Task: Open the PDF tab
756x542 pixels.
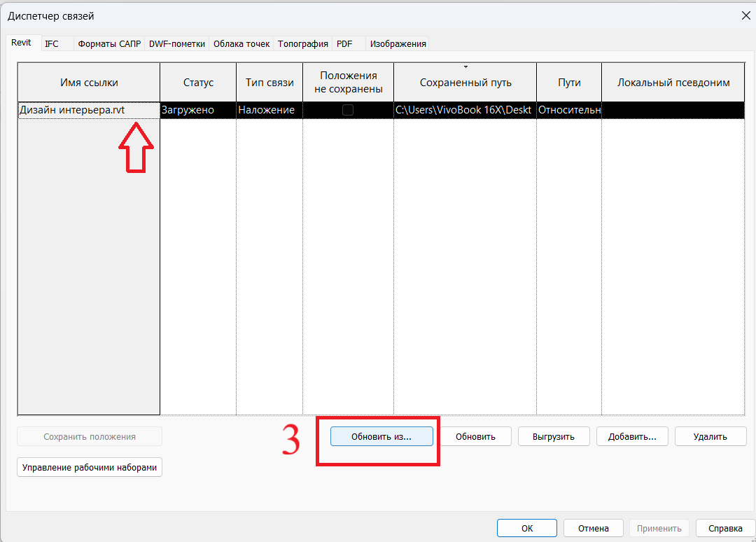Action: pyautogui.click(x=349, y=44)
